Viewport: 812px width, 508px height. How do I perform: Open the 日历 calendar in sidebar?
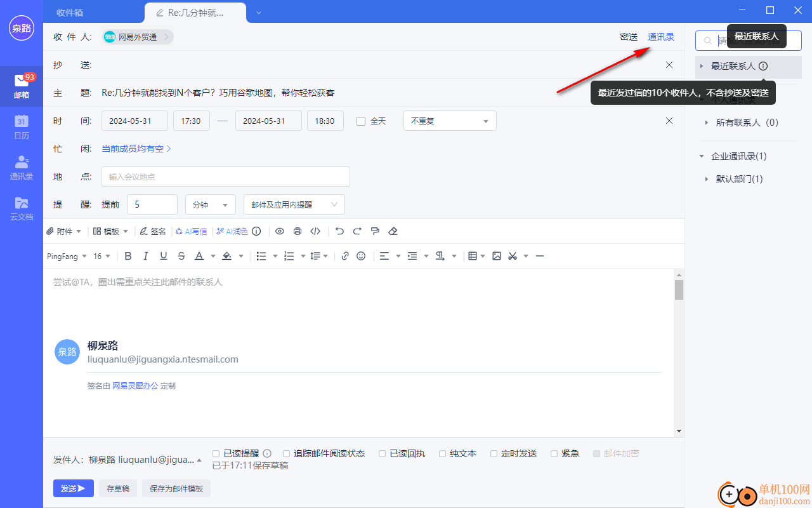tap(22, 127)
